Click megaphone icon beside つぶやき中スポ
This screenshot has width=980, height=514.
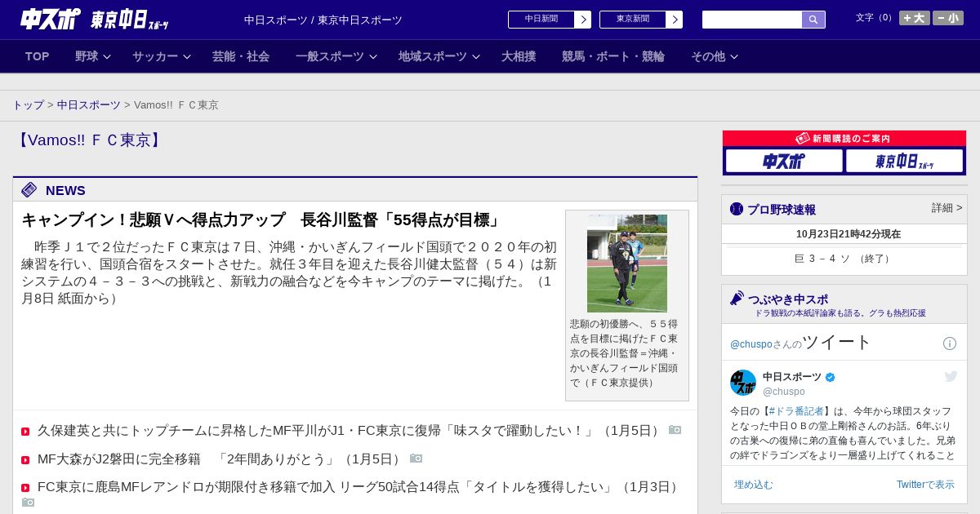(x=737, y=299)
